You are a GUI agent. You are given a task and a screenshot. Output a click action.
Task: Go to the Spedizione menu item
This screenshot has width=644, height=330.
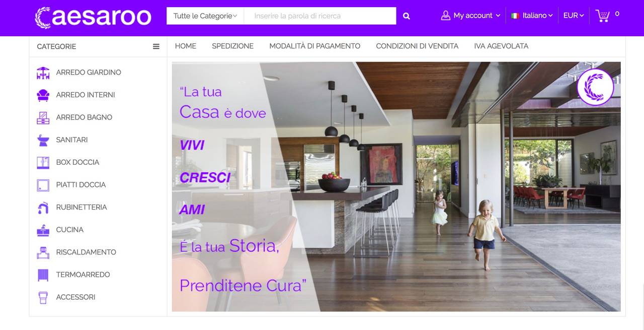(x=232, y=46)
